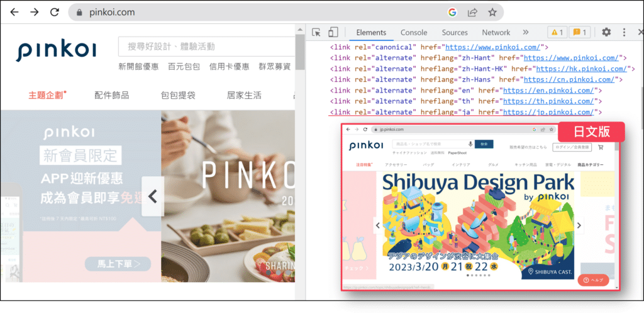This screenshot has height=313, width=644.
Task: Switch to the Console tab
Action: (414, 33)
